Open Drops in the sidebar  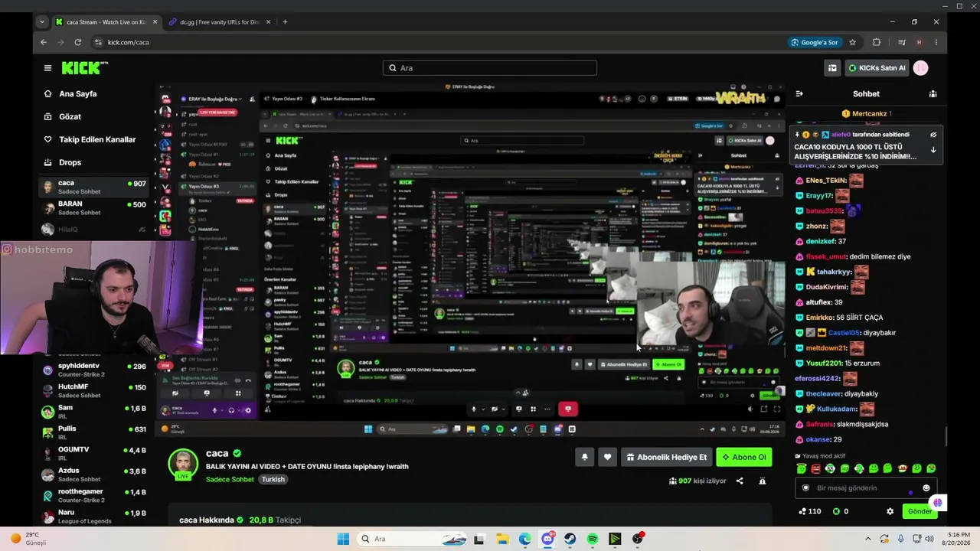coord(70,162)
